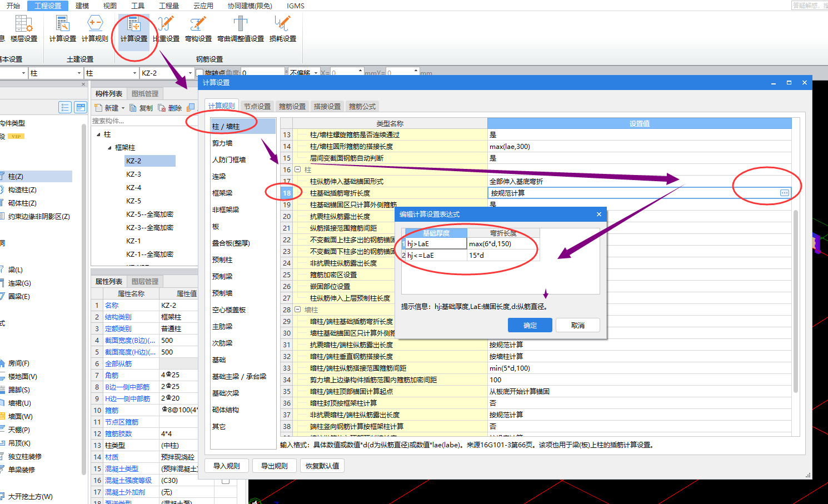Open 建模 ribbon tab
This screenshot has height=504, width=828.
tap(82, 6)
